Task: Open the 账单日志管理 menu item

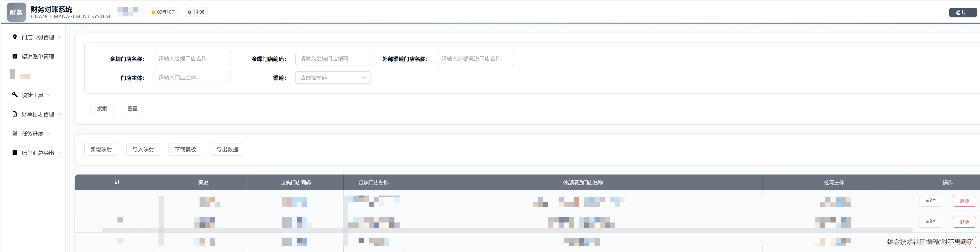Action: pos(38,114)
